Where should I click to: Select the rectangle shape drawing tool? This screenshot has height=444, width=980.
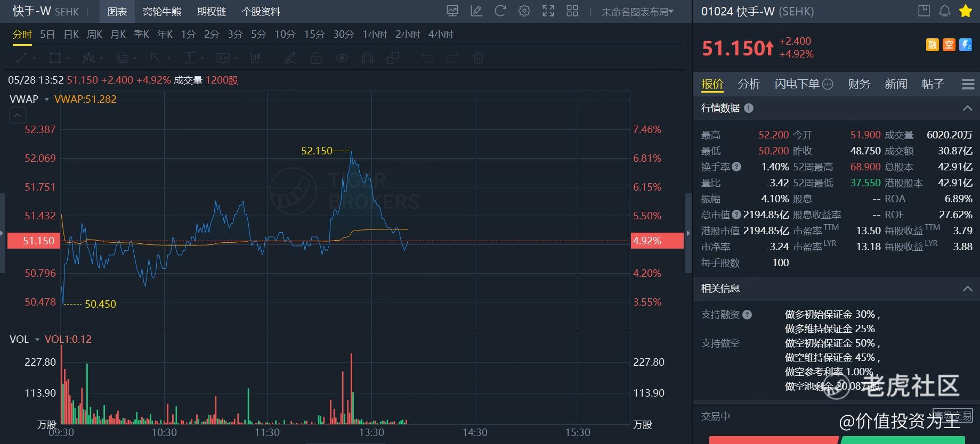click(54, 57)
